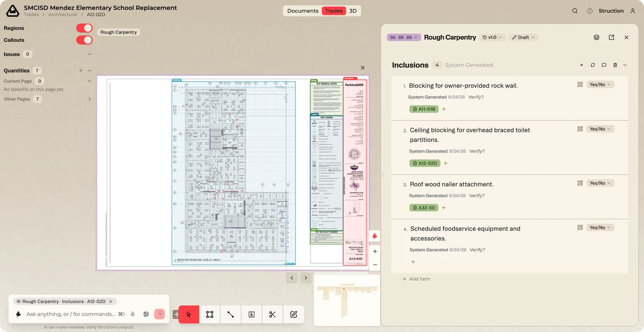Open Yes/No dropdown for foodservice equipment
The image size is (644, 332).
click(x=600, y=227)
